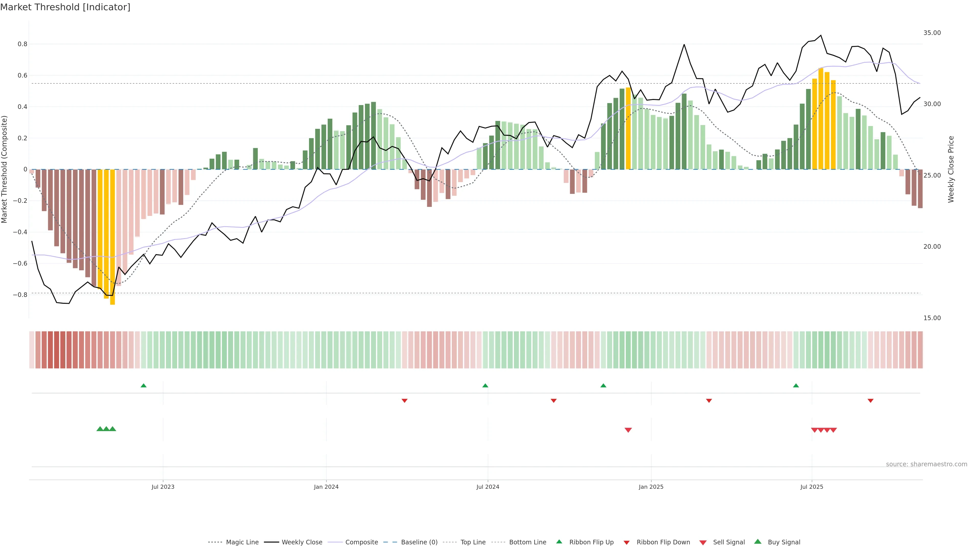
Task: Click the lone sell signal triangle before Jan 2025
Action: pyautogui.click(x=628, y=430)
